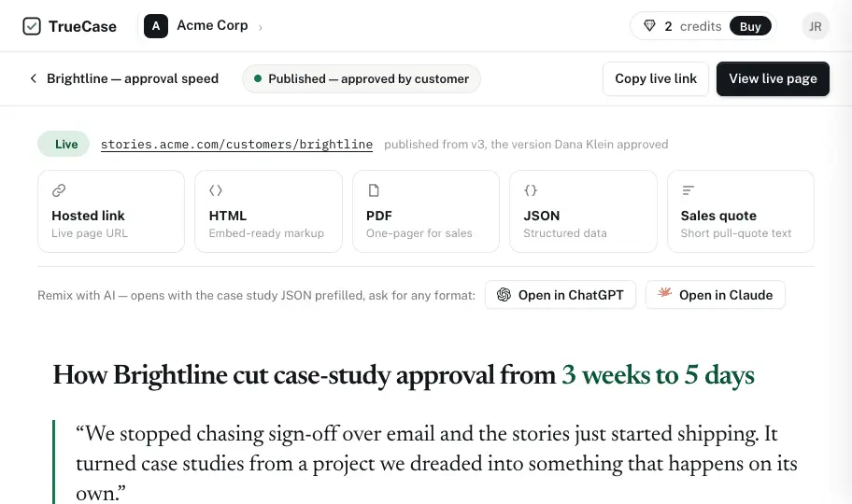Image resolution: width=852 pixels, height=504 pixels.
Task: Select the HTML export card
Action: coord(268,211)
